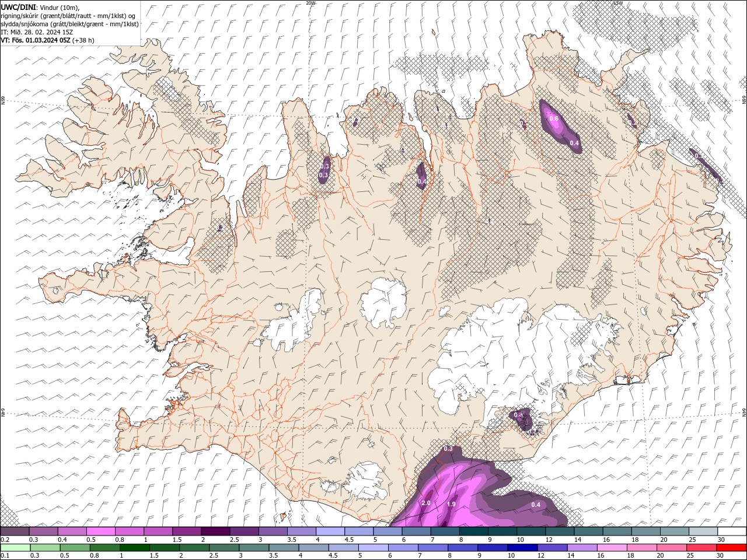This screenshot has width=747, height=560.
Task: Click the initial time "IT: Mið. 28. 02. 2024 15Z"
Action: [x=37, y=32]
